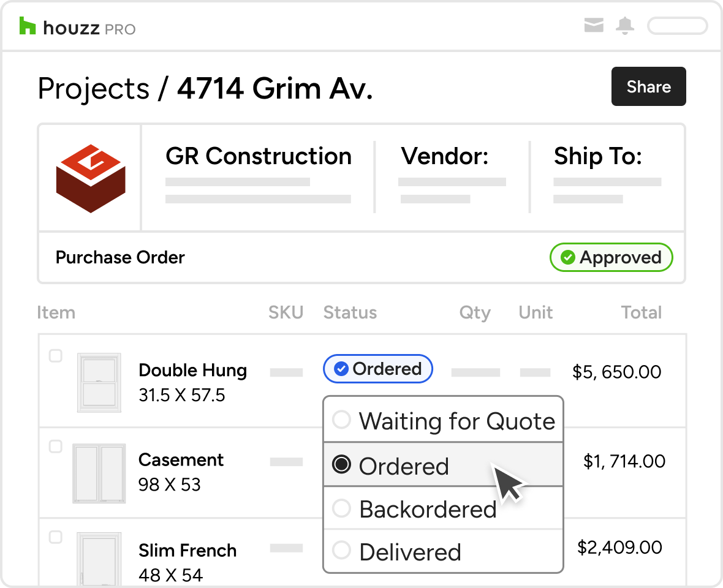Select the Waiting for Quote status
The height and width of the screenshot is (588, 723).
click(442, 421)
